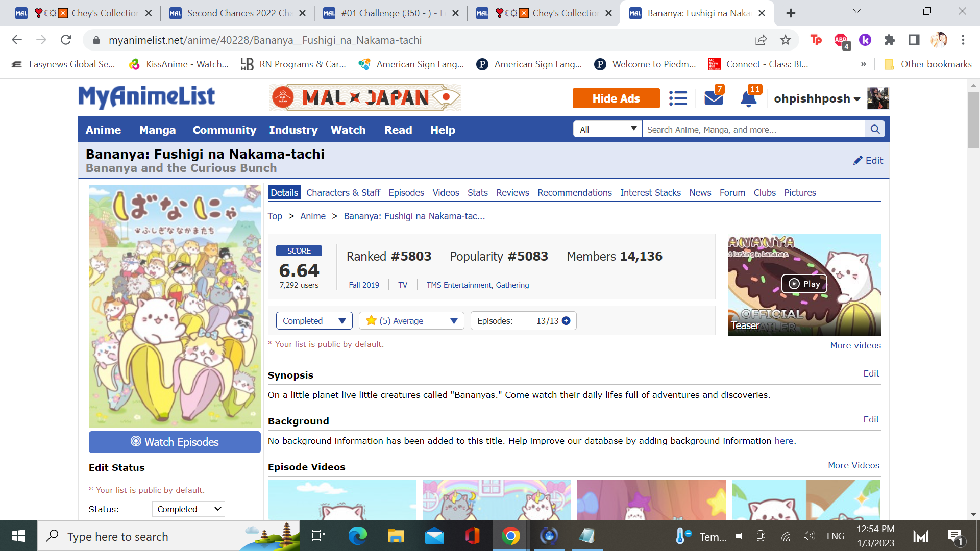Play the Official Teaser trailer
This screenshot has width=980, height=551.
click(x=804, y=284)
